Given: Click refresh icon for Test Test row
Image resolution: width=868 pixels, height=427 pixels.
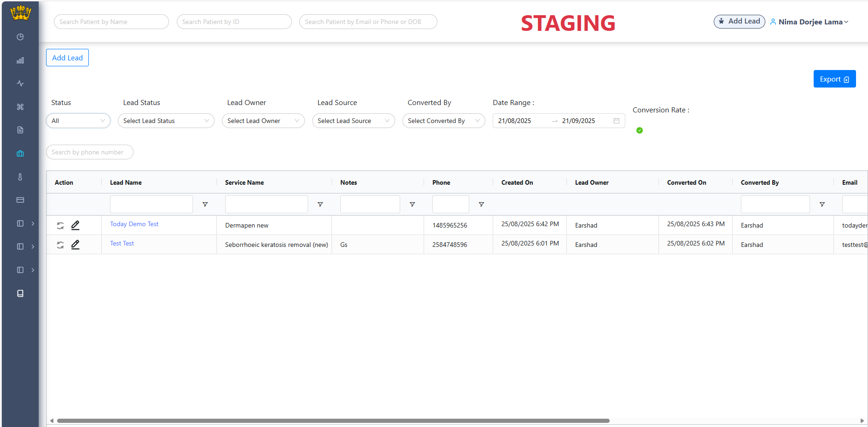Looking at the screenshot, I should pyautogui.click(x=60, y=245).
